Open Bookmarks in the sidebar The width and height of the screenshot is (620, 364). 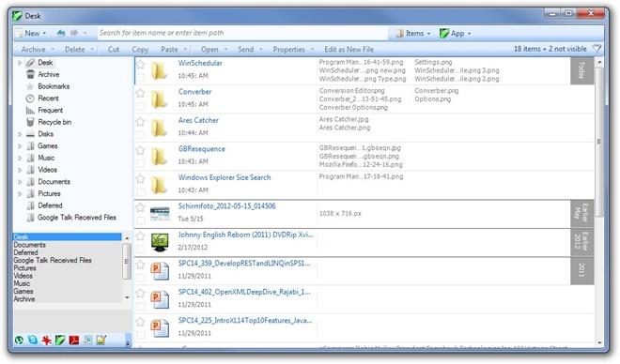[x=54, y=86]
